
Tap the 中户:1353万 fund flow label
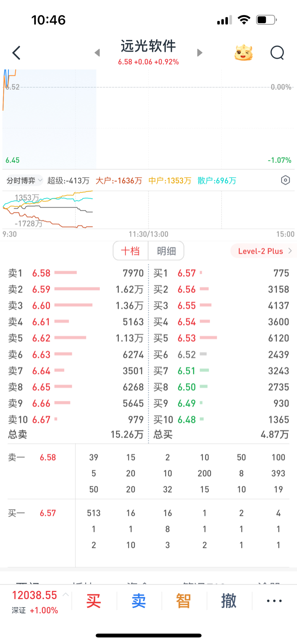170,180
